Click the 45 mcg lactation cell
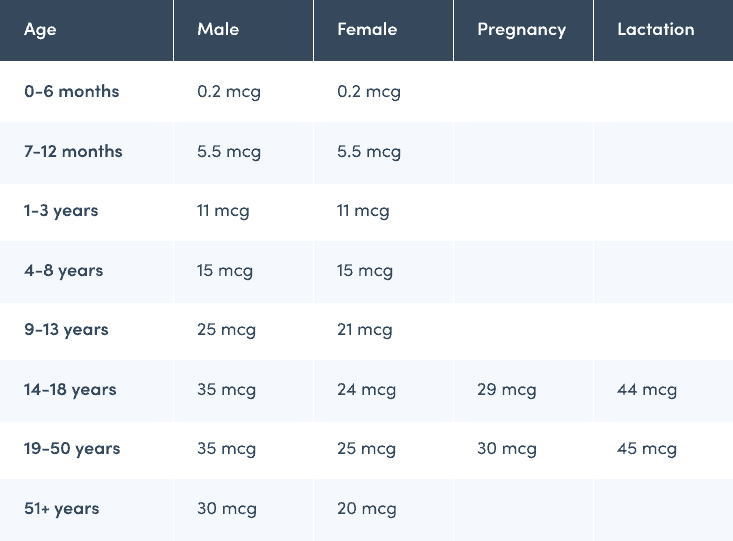This screenshot has width=733, height=541. tap(647, 449)
